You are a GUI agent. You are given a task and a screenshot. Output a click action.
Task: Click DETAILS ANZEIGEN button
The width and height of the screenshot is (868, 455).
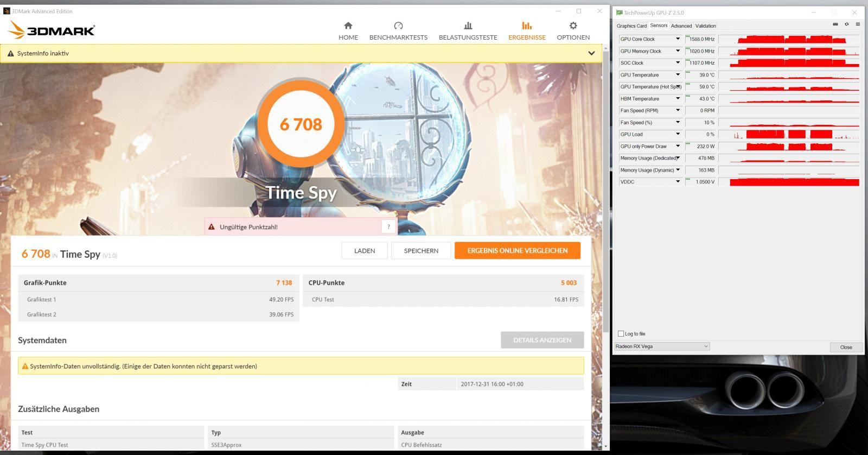pos(542,340)
